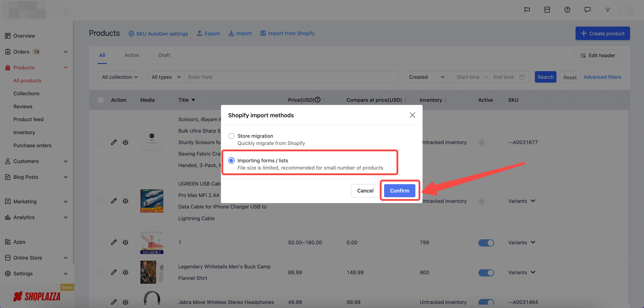This screenshot has width=644, height=308.
Task: Preview product titled 1 with eye icon
Action: [126, 242]
